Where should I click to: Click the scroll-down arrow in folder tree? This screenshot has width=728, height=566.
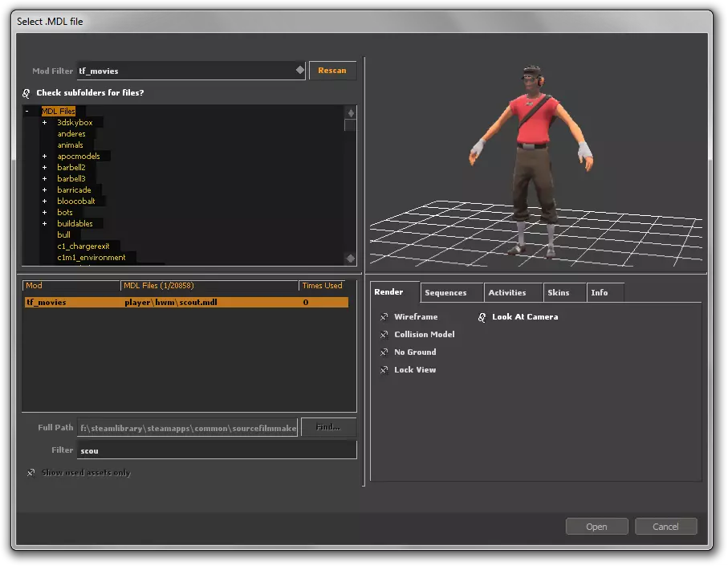coord(350,259)
